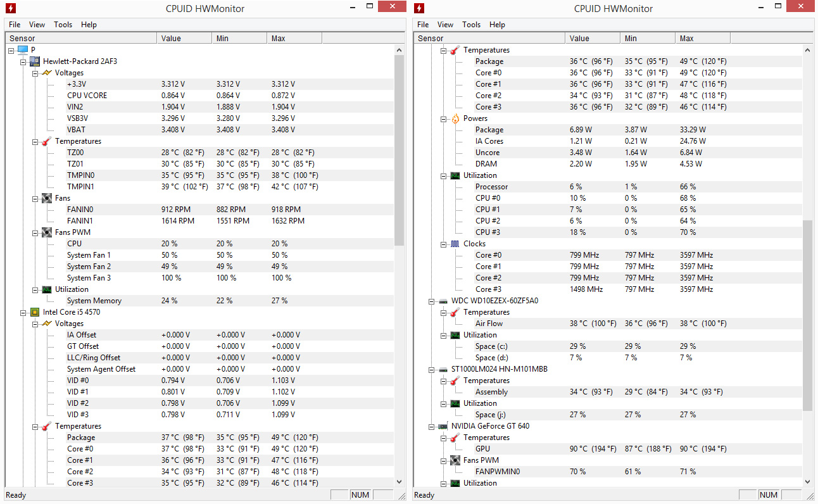
Task: Open the Tools menu in left window
Action: tap(63, 25)
